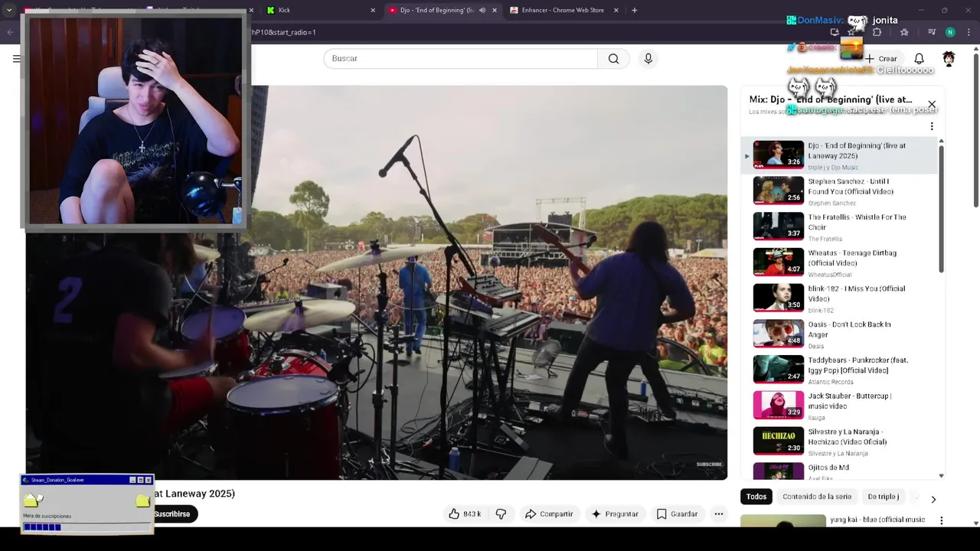
Task: Open The Fratellis 'Whistle For The Choir' thumbnail
Action: pos(778,226)
